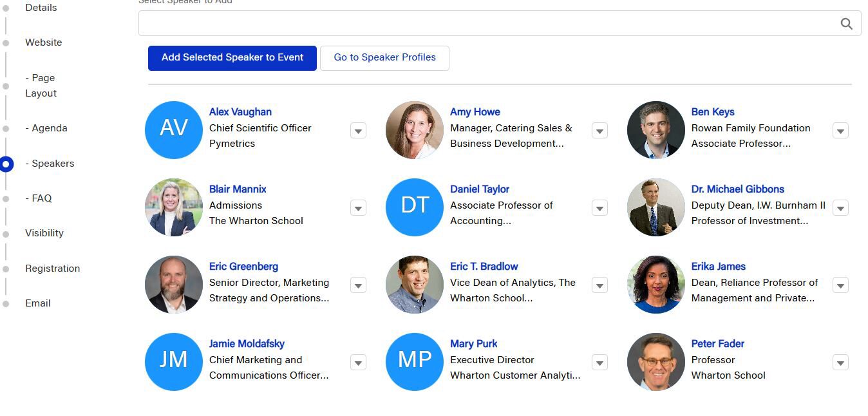The width and height of the screenshot is (868, 416).
Task: Open Alex Vaughan name link
Action: coord(240,112)
